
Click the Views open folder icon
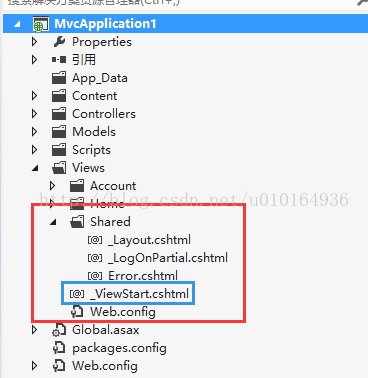[59, 168]
